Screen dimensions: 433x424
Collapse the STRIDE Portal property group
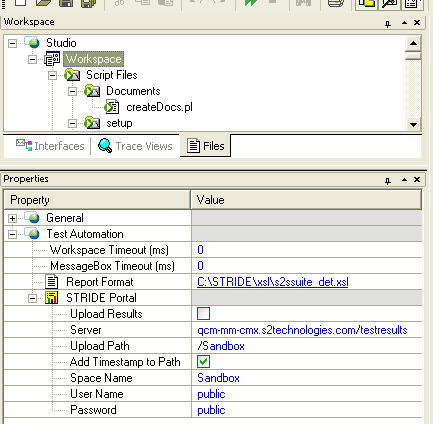point(32,298)
